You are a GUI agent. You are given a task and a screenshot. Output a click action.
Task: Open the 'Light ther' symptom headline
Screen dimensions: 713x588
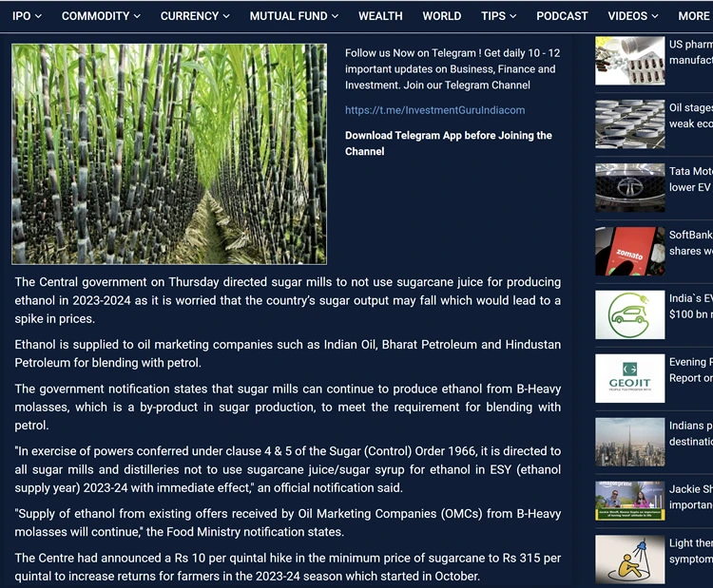pos(691,551)
